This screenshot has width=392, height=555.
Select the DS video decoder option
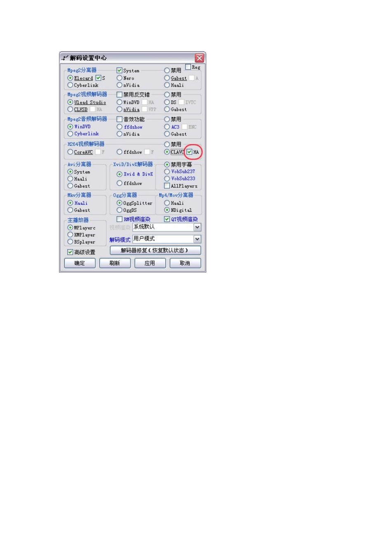pyautogui.click(x=167, y=102)
